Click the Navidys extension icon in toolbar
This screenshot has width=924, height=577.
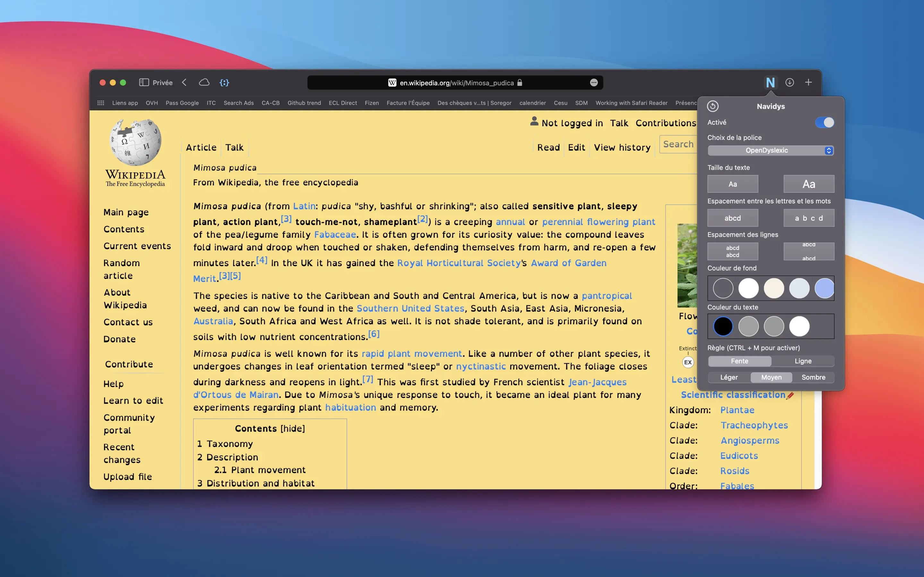tap(770, 82)
